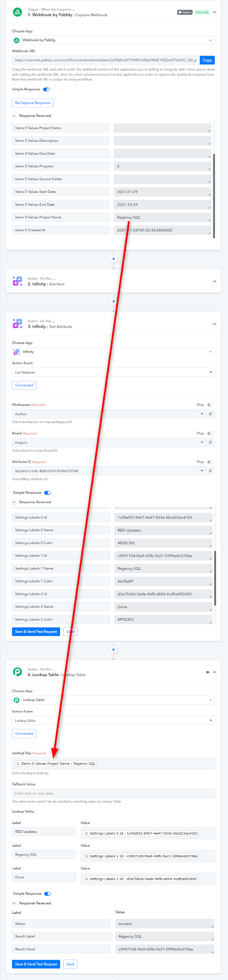Viewport: 228px width, 980px height.
Task: Open the Archive workspace dropdown
Action: [x=109, y=414]
